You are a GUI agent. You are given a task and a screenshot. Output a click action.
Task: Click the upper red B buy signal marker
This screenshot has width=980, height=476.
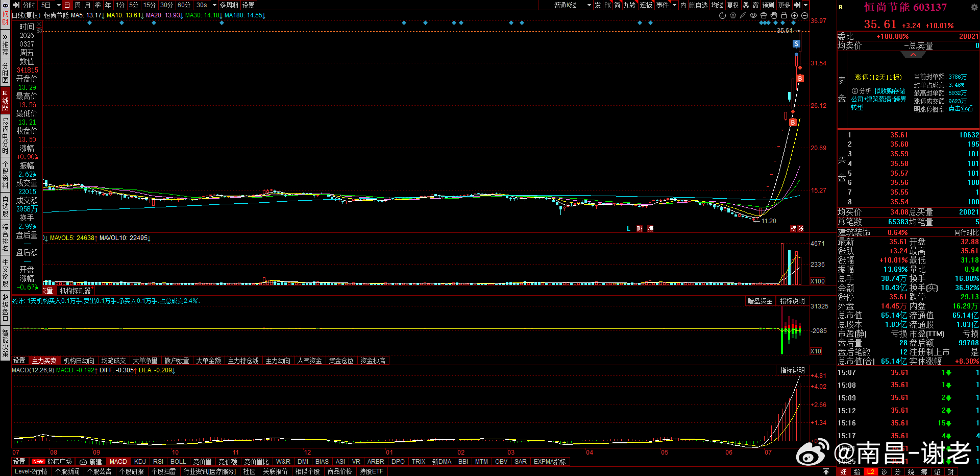[x=800, y=79]
